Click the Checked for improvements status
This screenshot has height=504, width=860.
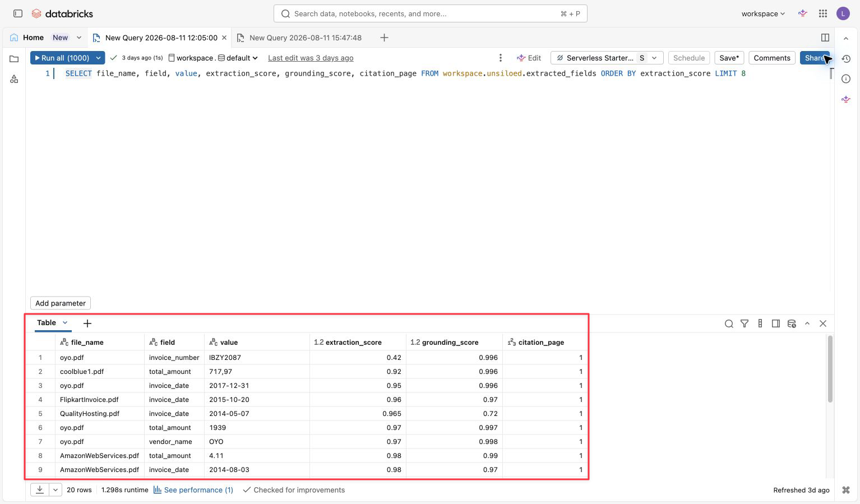pos(294,490)
